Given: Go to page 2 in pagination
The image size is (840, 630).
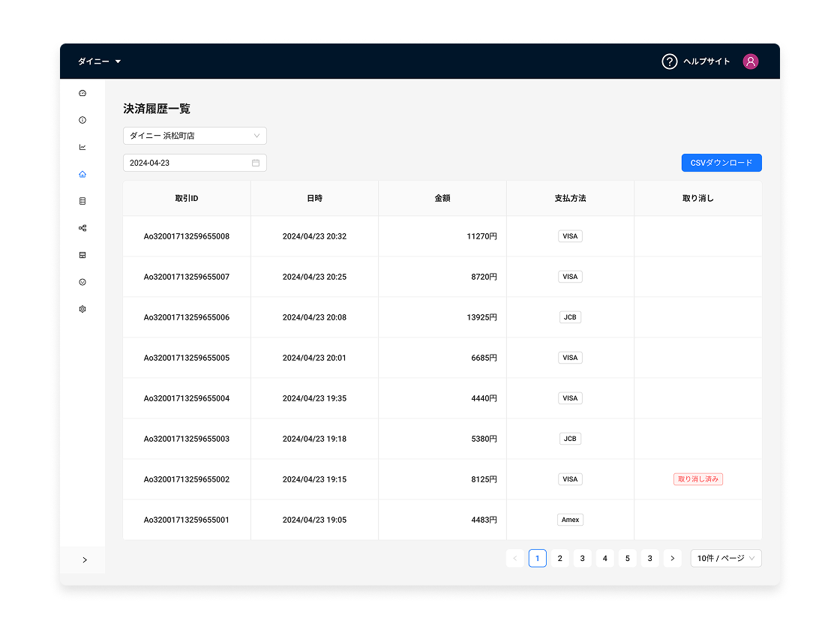Looking at the screenshot, I should (559, 558).
